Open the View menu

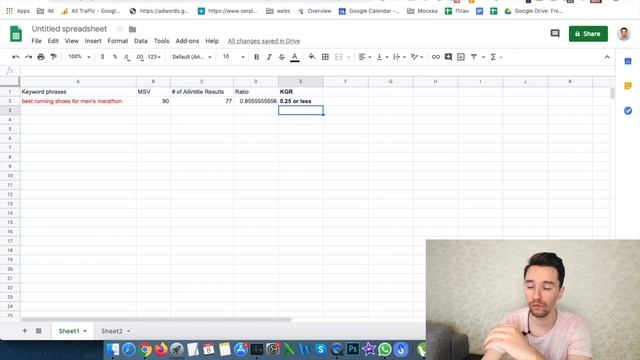pyautogui.click(x=71, y=41)
